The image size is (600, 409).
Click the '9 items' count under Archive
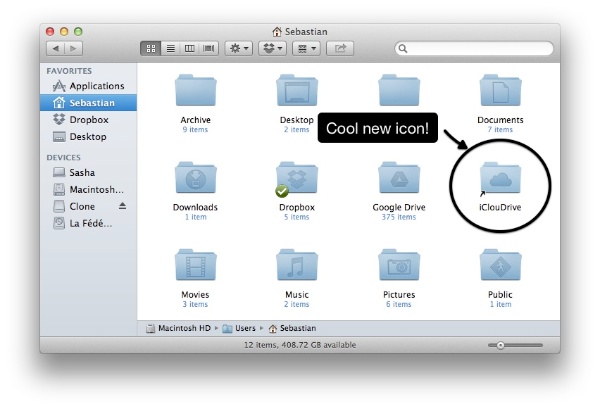[195, 129]
